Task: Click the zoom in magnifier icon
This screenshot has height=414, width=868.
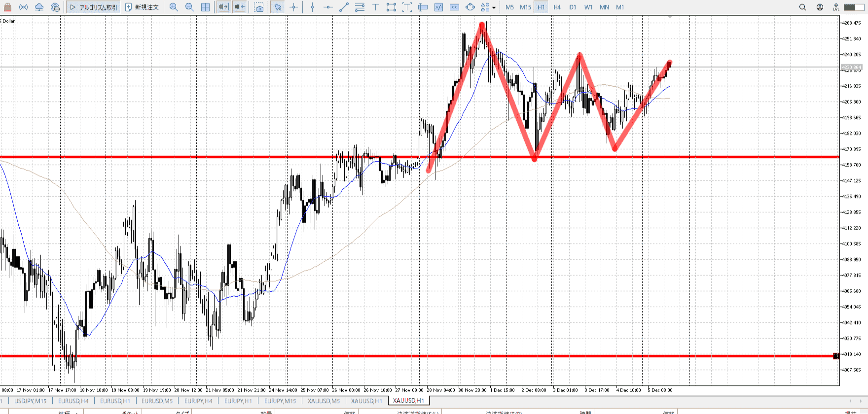Action: [x=174, y=7]
